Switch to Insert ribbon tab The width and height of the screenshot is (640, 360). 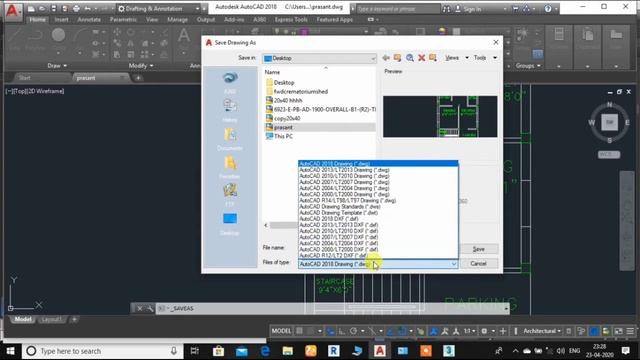coord(61,19)
